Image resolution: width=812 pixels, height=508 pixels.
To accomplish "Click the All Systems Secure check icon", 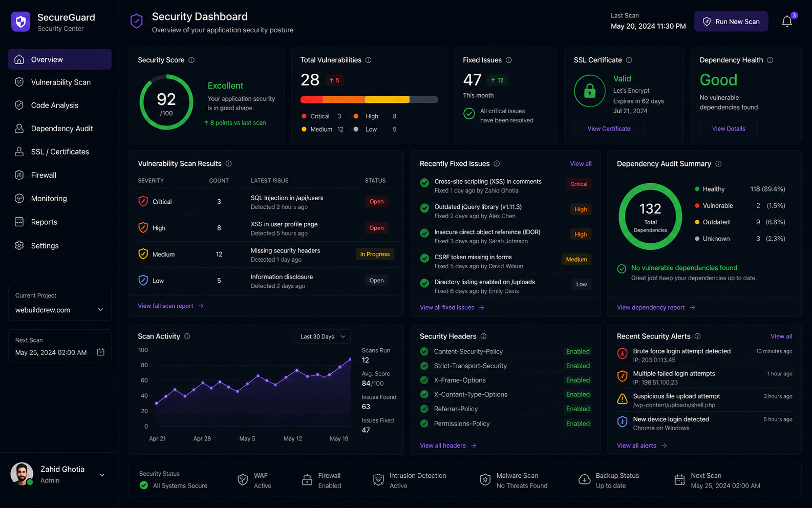I will click(144, 485).
